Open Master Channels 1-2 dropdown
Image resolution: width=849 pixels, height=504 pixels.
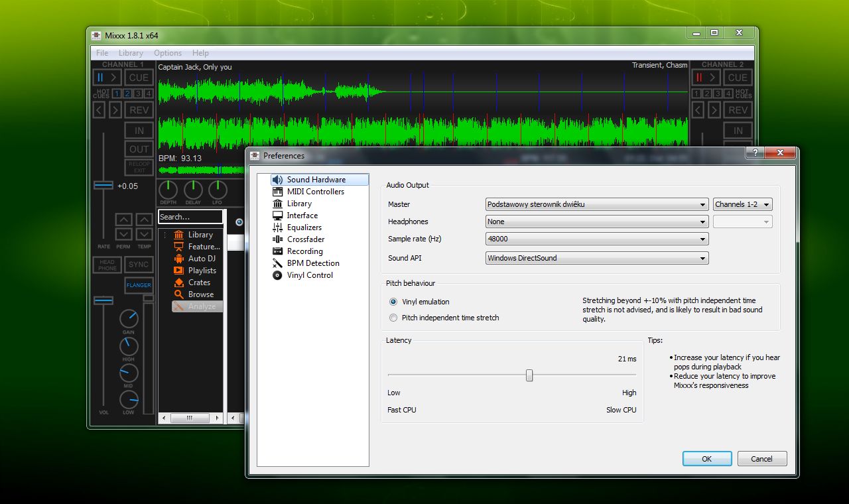[x=743, y=204]
